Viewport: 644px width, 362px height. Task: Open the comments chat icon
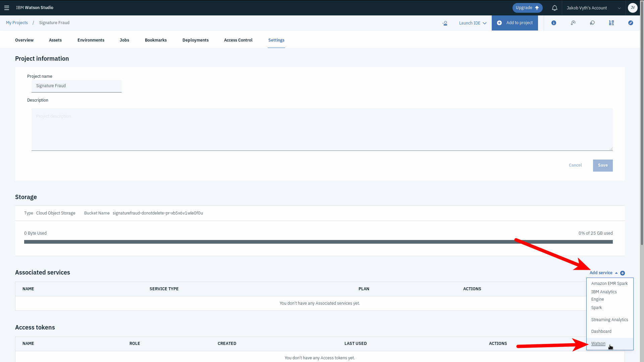pos(592,23)
